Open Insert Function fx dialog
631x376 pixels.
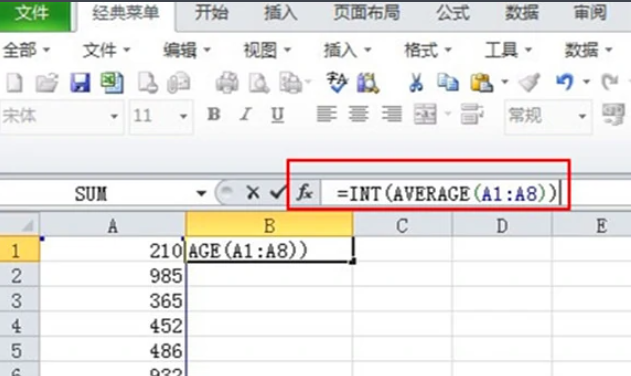(305, 193)
